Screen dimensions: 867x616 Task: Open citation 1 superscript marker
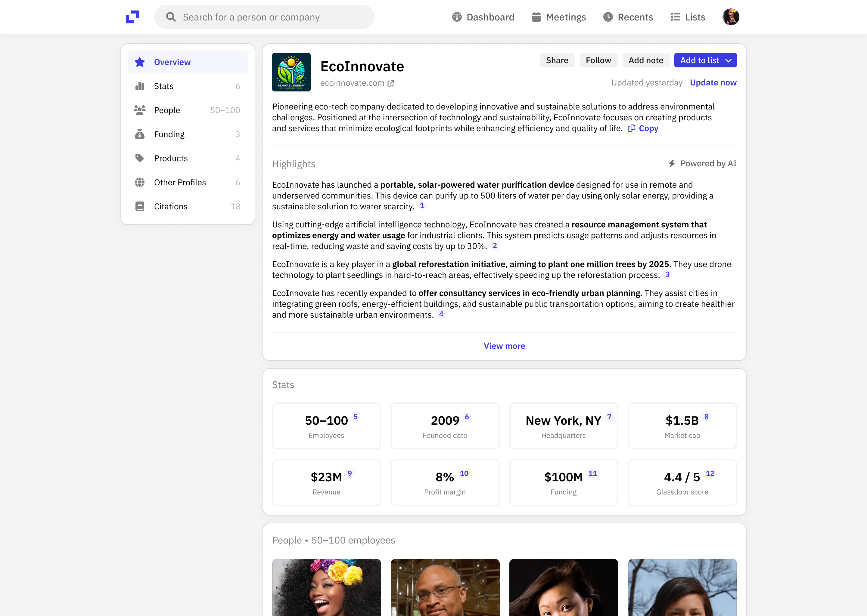tap(422, 206)
